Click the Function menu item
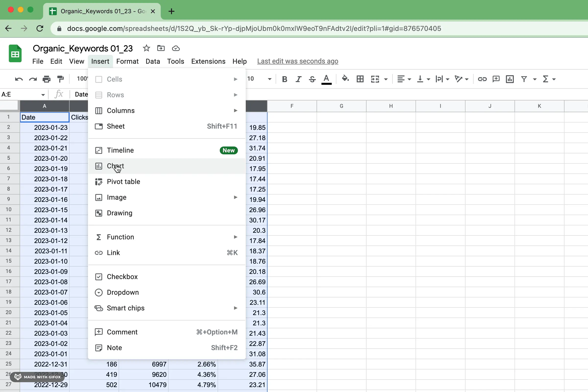 [120, 237]
